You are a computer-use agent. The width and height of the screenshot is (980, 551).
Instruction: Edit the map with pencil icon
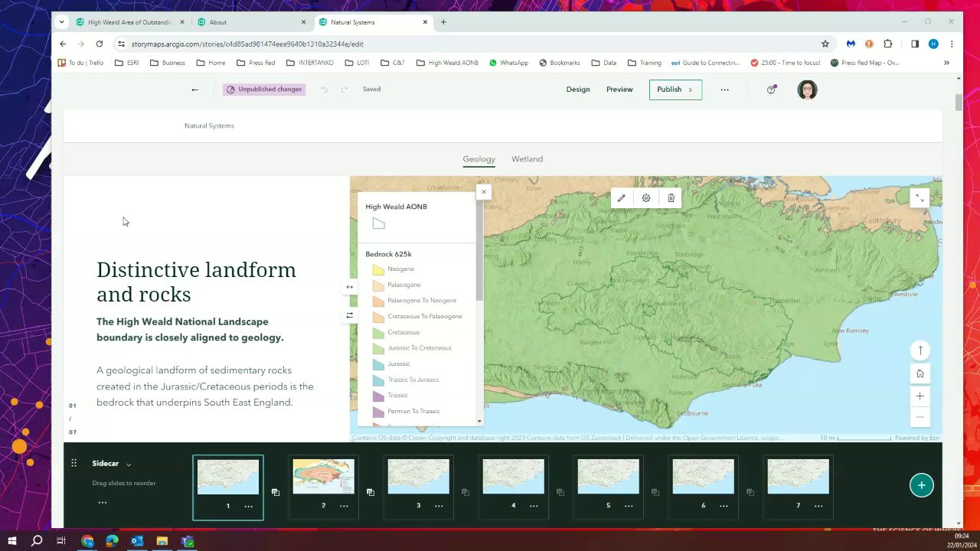[621, 198]
